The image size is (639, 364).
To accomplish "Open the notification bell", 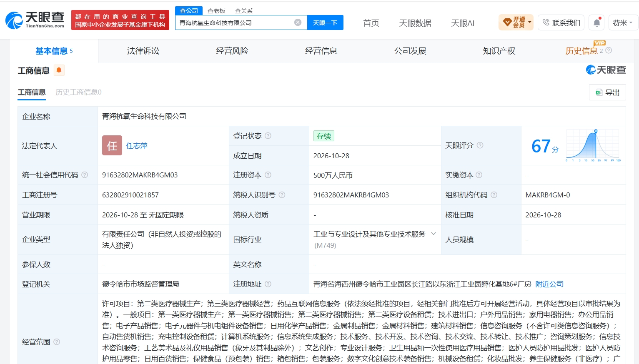I will (596, 22).
